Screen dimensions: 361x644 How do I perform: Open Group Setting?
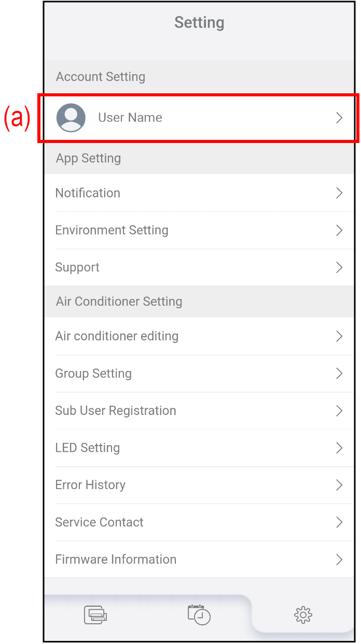coord(93,374)
